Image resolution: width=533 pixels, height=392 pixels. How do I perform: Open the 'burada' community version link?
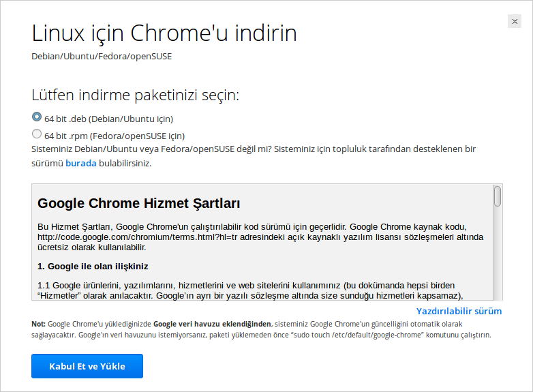(81, 163)
